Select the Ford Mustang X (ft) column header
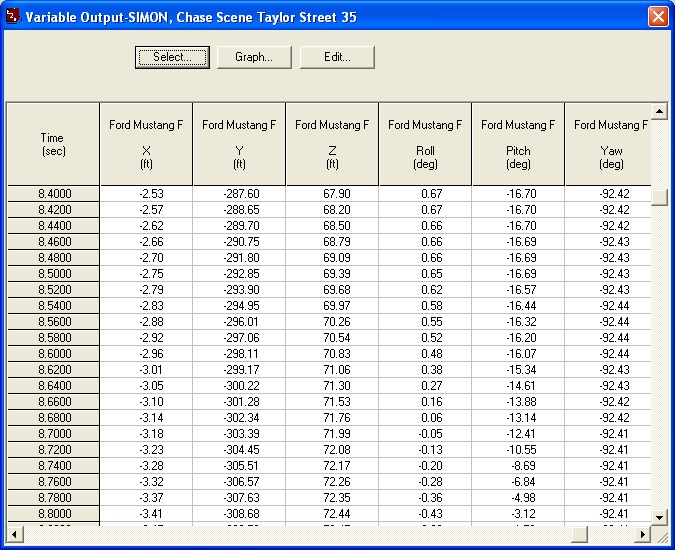 pyautogui.click(x=146, y=144)
